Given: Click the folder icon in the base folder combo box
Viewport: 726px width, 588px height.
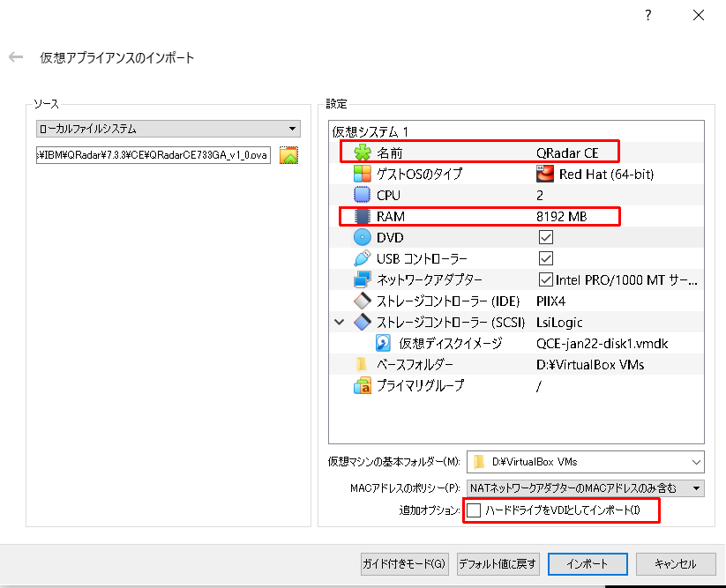Looking at the screenshot, I should click(x=479, y=462).
